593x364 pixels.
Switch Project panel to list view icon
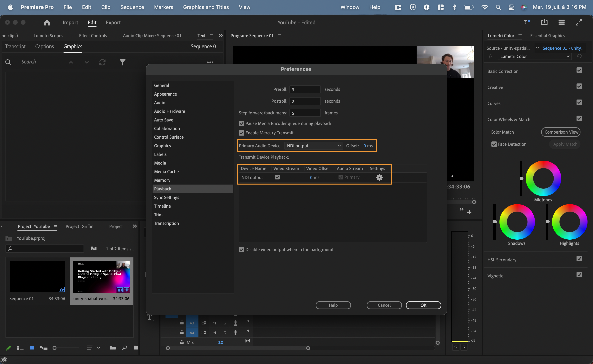(20, 348)
